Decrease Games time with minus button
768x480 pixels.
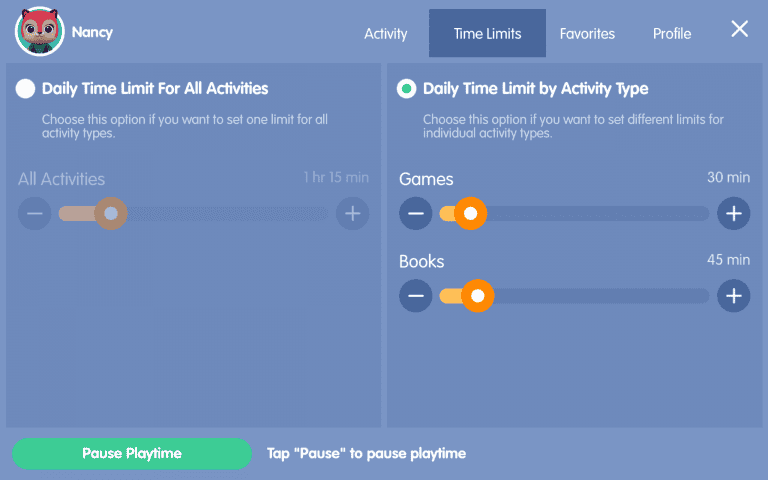click(x=415, y=213)
